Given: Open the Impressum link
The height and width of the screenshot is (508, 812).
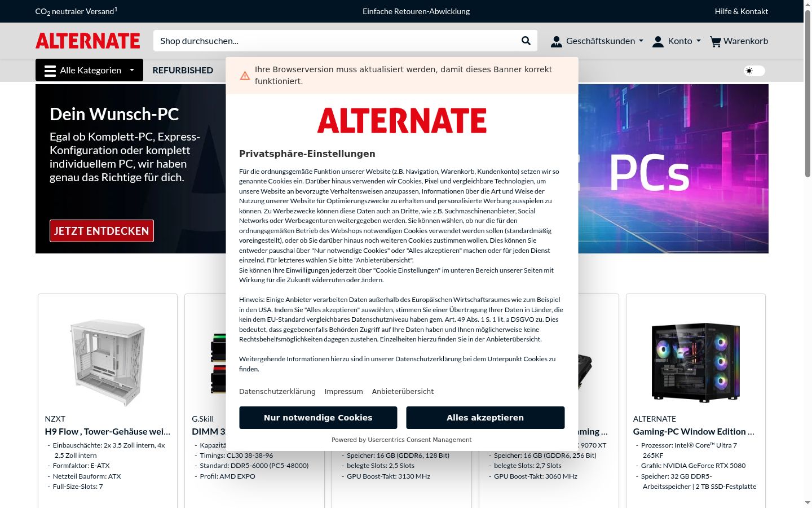Looking at the screenshot, I should (344, 391).
